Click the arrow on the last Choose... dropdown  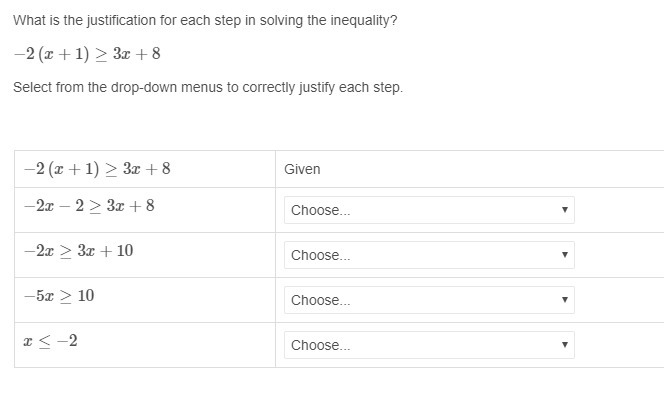click(564, 345)
